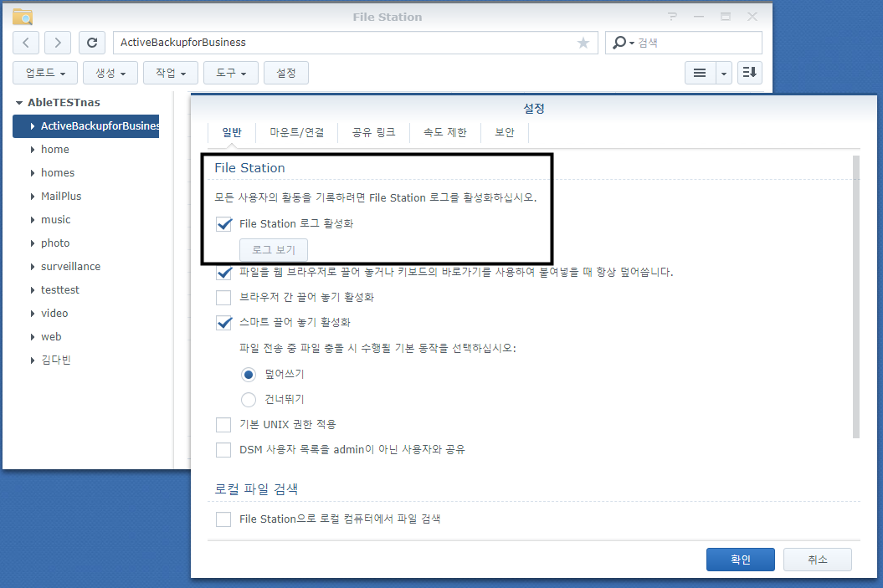The image size is (883, 588).
Task: Enable 기본 UNIX 권한 적용 checkbox
Action: tap(223, 424)
